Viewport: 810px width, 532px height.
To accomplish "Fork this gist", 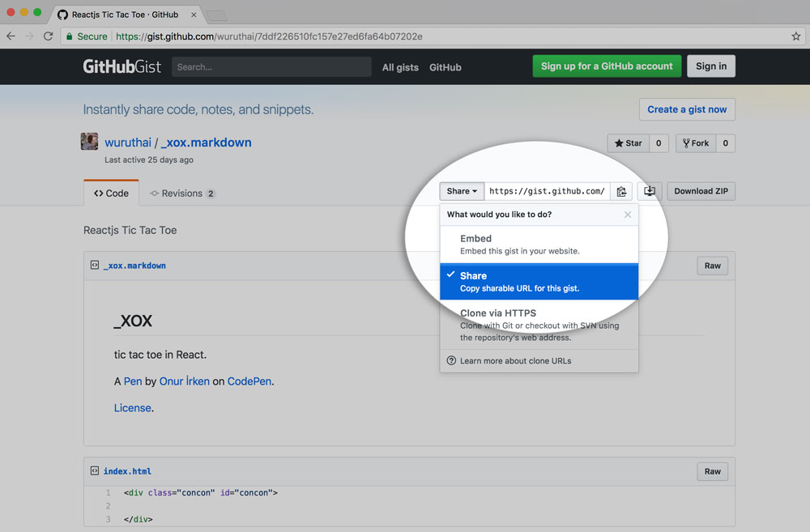I will [696, 143].
